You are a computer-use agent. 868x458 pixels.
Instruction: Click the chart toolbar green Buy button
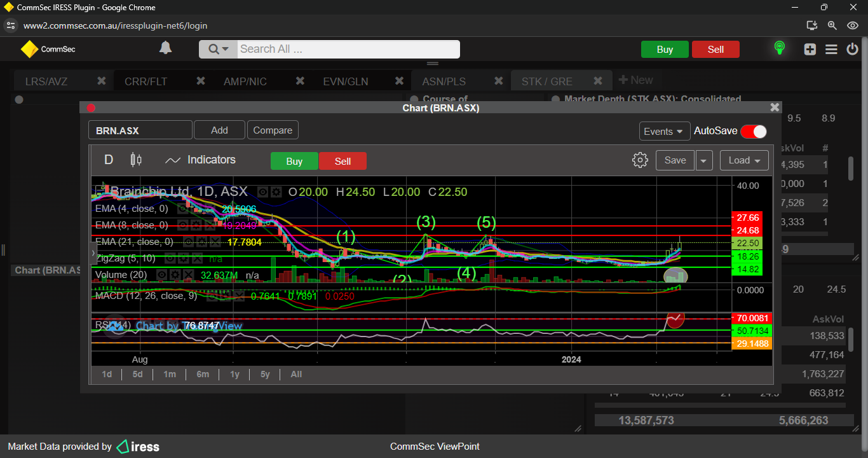[294, 161]
